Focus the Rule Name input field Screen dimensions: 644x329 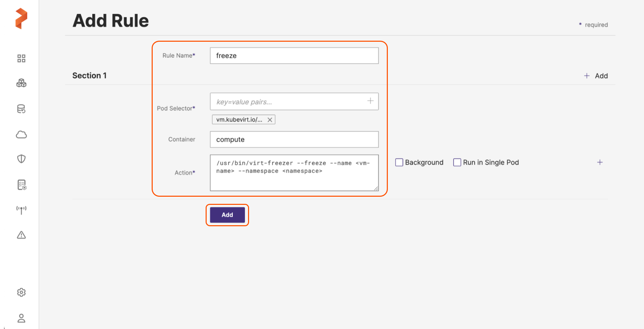[294, 56]
